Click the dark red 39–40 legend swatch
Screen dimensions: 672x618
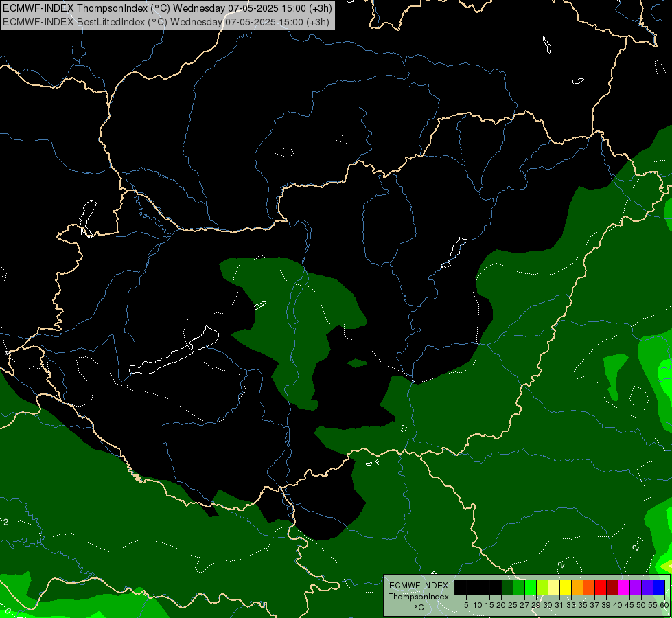click(x=612, y=588)
